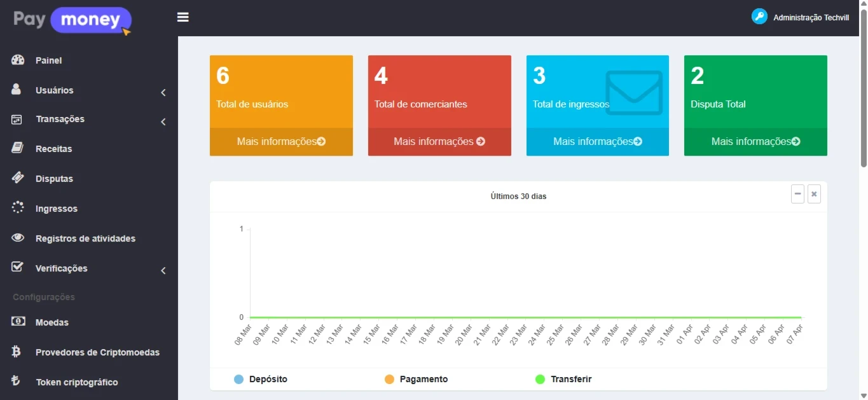This screenshot has width=868, height=400.
Task: Open the Token criptográfico menu item
Action: click(76, 382)
